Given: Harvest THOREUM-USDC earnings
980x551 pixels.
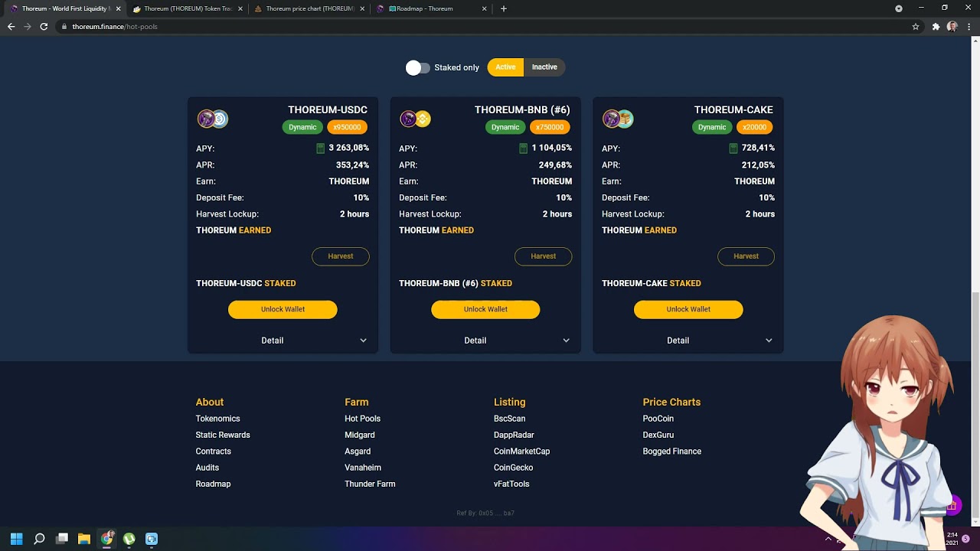Looking at the screenshot, I should [341, 256].
